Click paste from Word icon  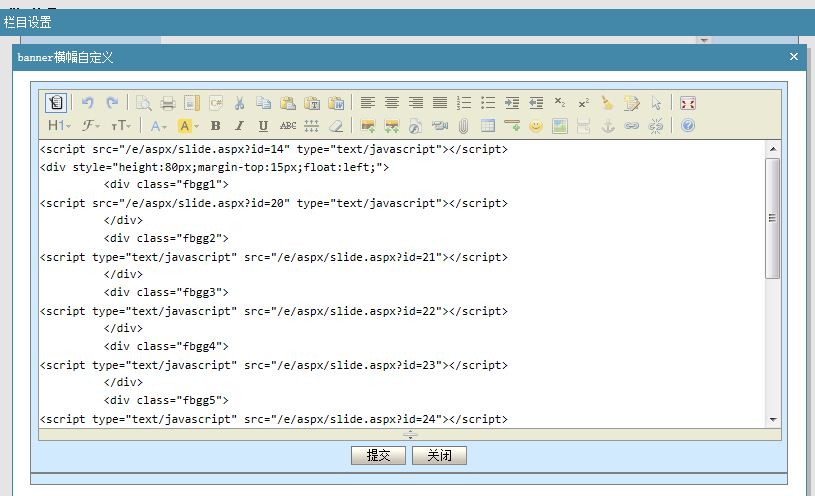tap(336, 103)
